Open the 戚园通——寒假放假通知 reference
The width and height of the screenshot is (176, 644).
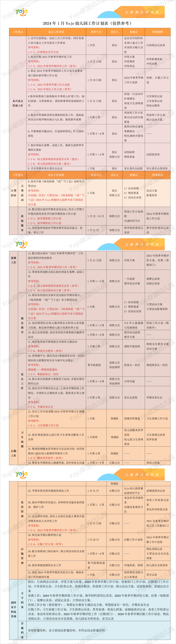click(x=42, y=369)
